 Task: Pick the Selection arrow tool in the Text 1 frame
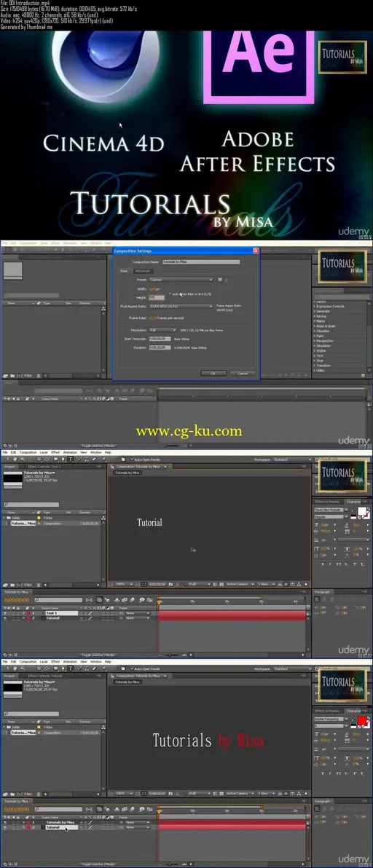[x=8, y=459]
